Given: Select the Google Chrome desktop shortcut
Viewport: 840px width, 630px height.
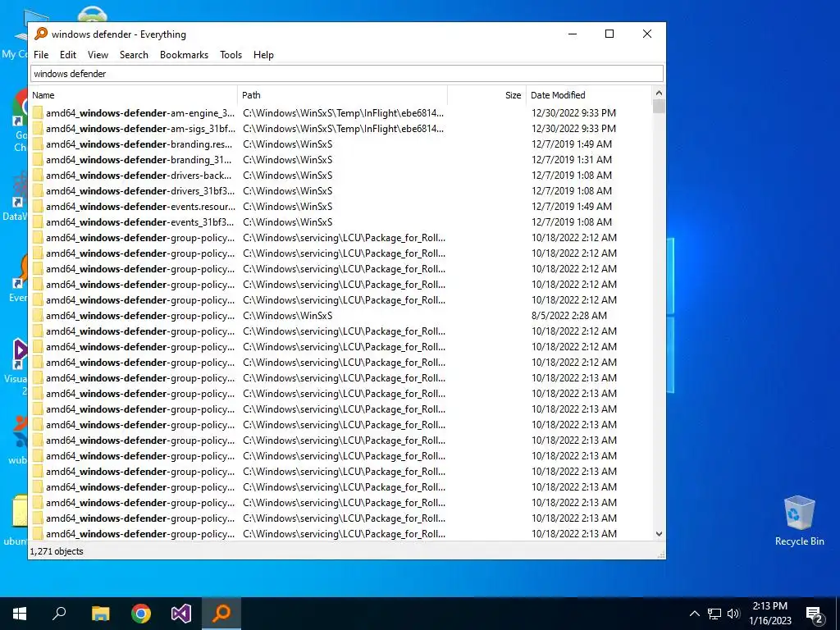Looking at the screenshot, I should 20,120.
